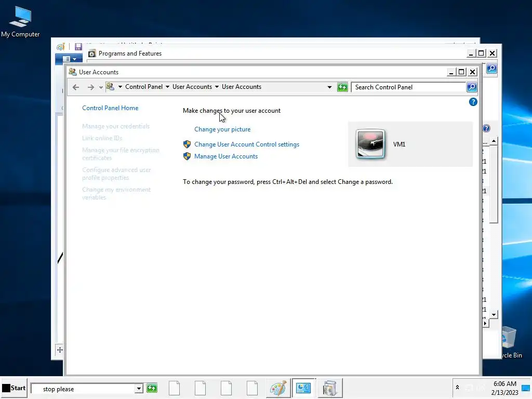The image size is (532, 399).
Task: Open the Paint file menu button
Action: [69, 59]
